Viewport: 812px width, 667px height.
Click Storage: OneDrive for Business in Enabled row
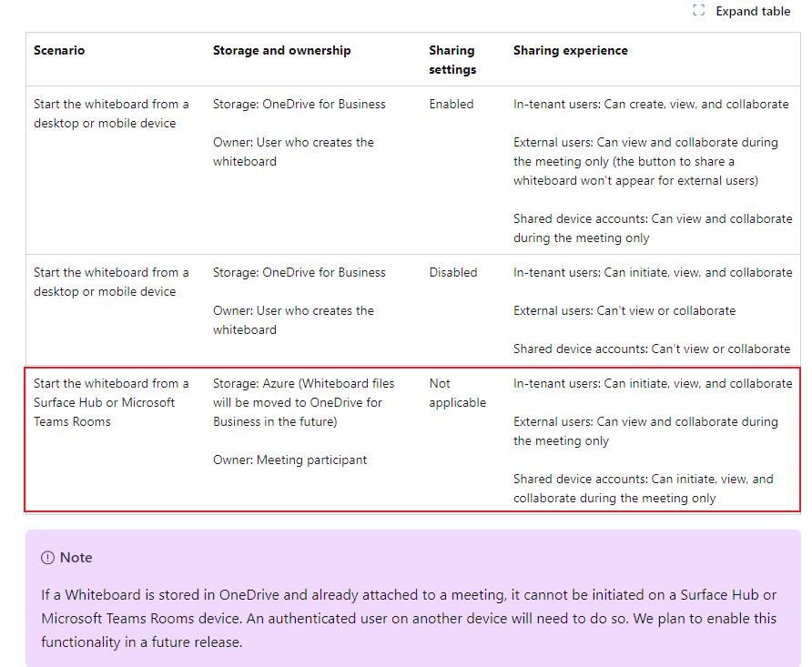(x=299, y=104)
